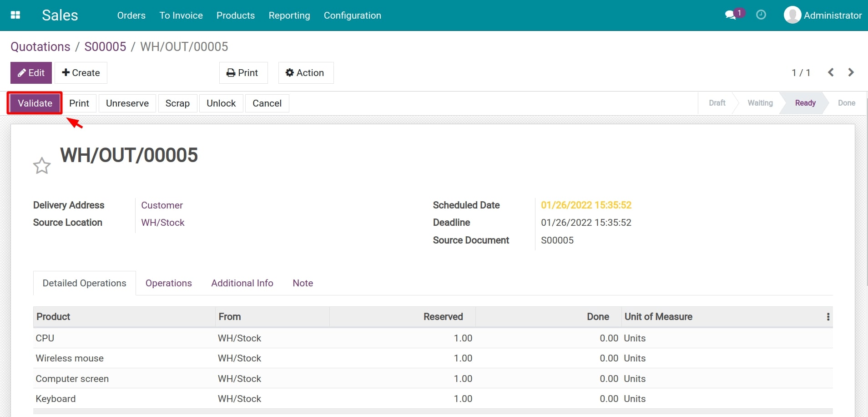Go to next record arrow

point(851,72)
